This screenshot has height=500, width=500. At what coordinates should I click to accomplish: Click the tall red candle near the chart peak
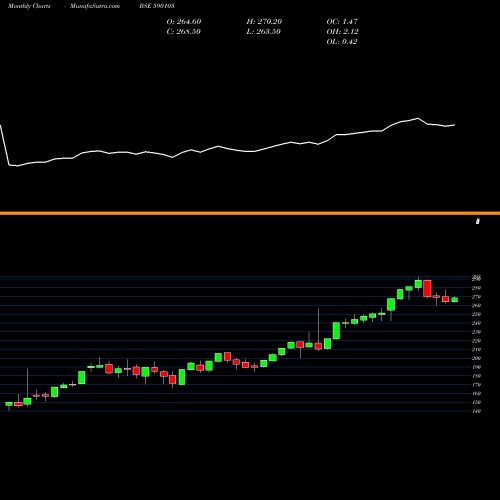pyautogui.click(x=427, y=288)
